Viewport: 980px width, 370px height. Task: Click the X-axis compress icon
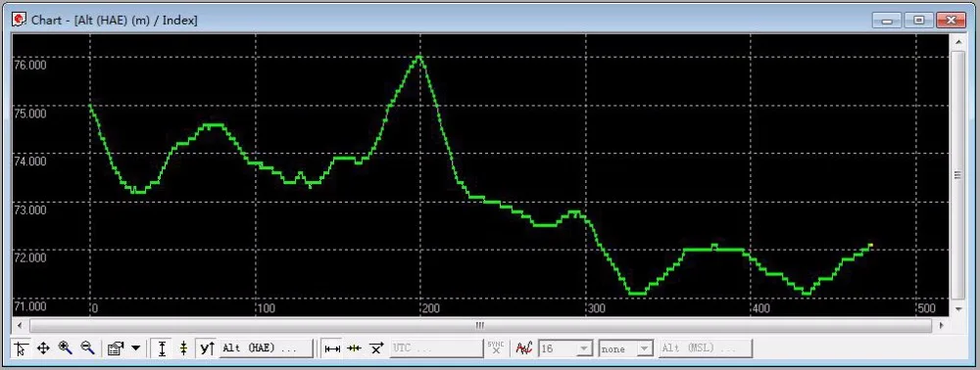355,348
